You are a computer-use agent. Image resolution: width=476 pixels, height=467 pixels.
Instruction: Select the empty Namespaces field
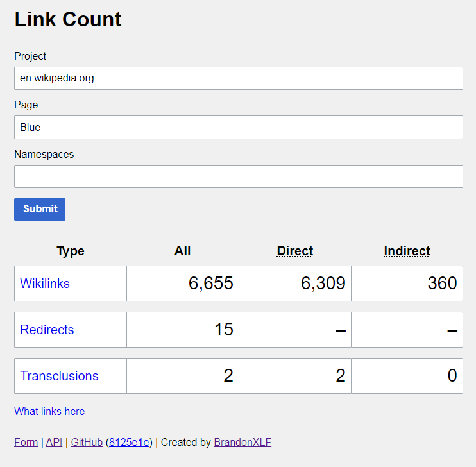tap(238, 176)
